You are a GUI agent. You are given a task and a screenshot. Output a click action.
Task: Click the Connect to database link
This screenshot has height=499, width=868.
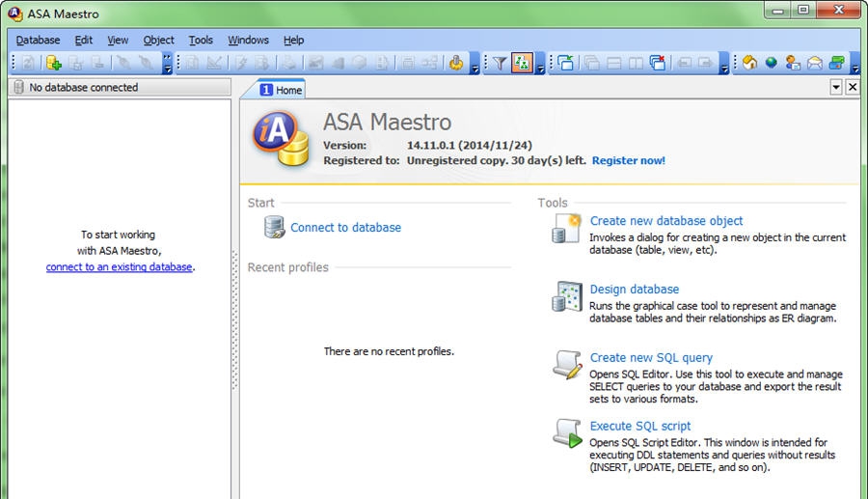click(x=345, y=228)
